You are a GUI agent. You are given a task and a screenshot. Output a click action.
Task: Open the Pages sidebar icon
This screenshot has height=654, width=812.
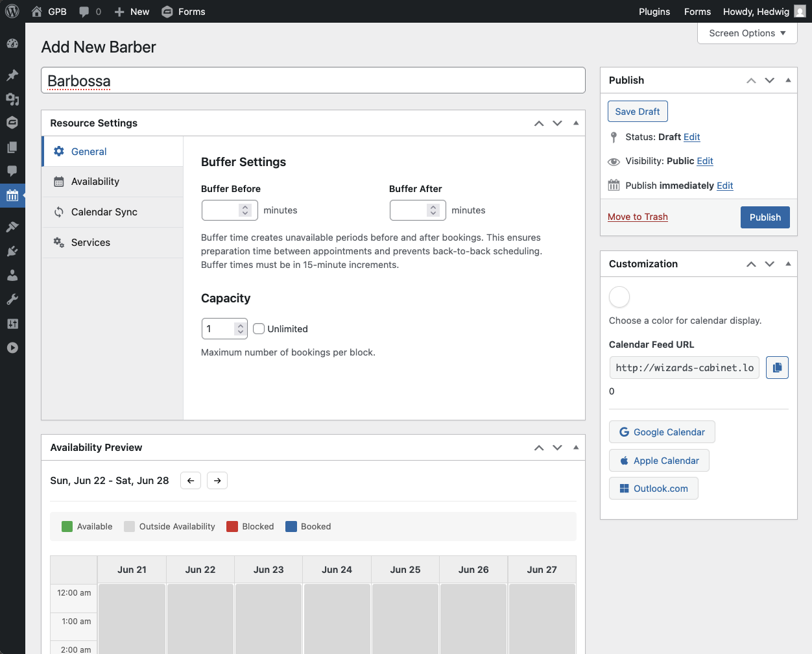click(x=12, y=147)
